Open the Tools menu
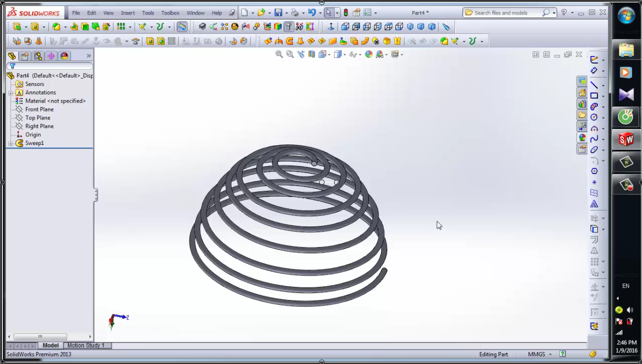 click(148, 12)
